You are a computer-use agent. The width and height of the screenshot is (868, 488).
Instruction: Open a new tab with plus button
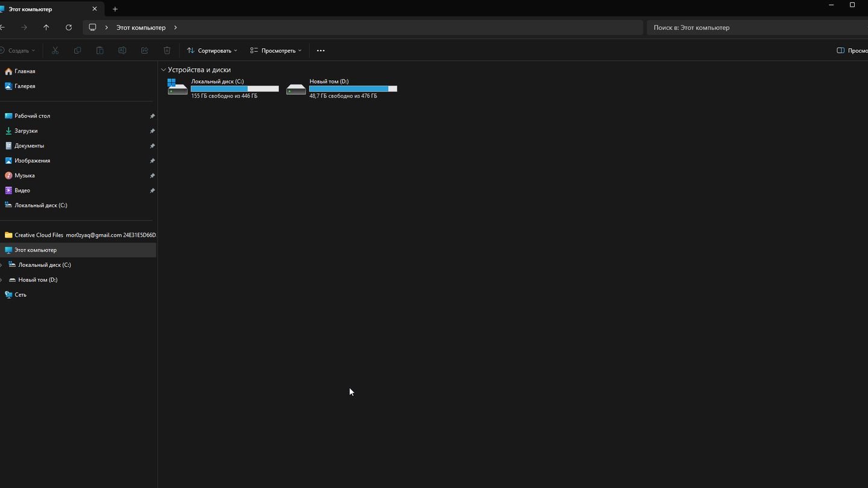115,9
